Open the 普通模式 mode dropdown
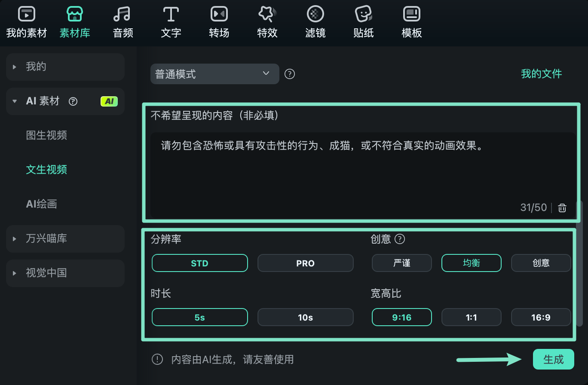The image size is (588, 385). (x=214, y=74)
